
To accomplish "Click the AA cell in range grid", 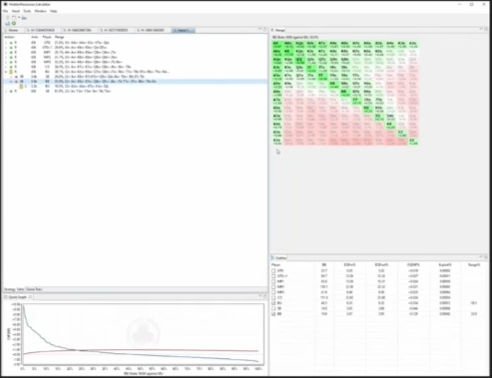I will coord(277,45).
